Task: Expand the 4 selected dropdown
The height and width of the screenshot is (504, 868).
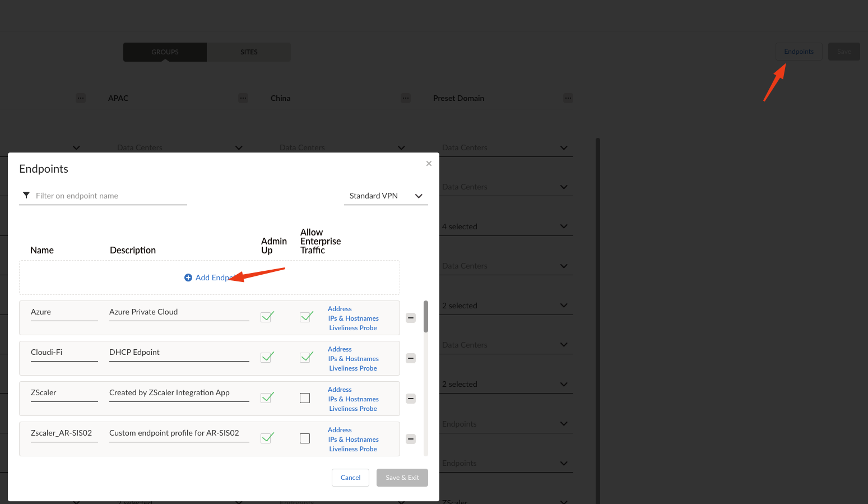Action: (564, 226)
